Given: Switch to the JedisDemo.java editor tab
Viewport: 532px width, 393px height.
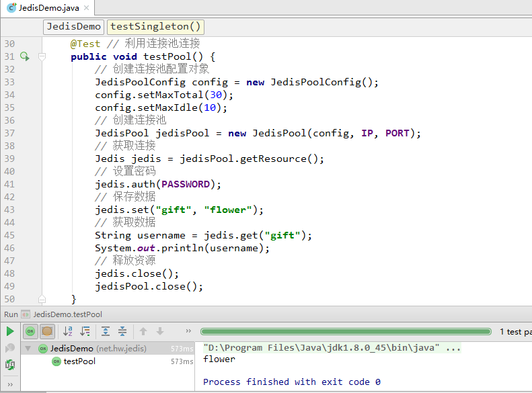Looking at the screenshot, I should coord(48,8).
